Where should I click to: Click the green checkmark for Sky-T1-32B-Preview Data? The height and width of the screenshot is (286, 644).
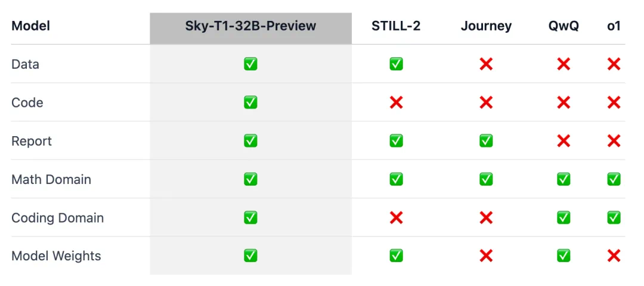(250, 64)
